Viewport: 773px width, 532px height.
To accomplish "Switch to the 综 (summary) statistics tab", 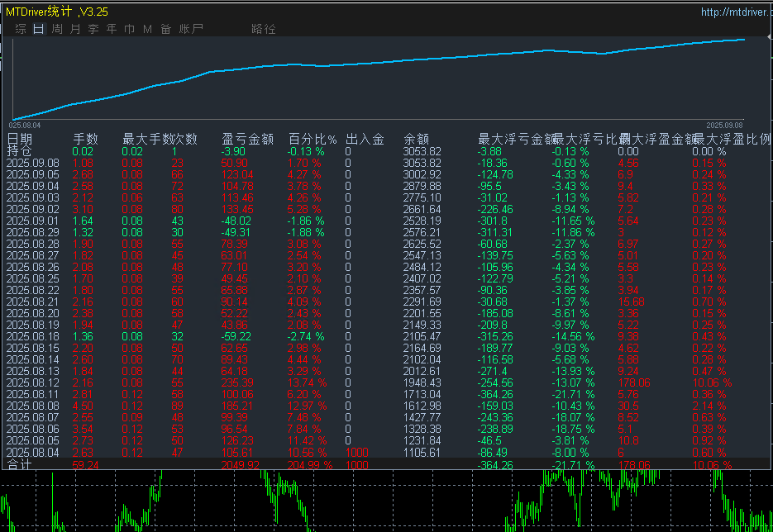I will point(21,29).
